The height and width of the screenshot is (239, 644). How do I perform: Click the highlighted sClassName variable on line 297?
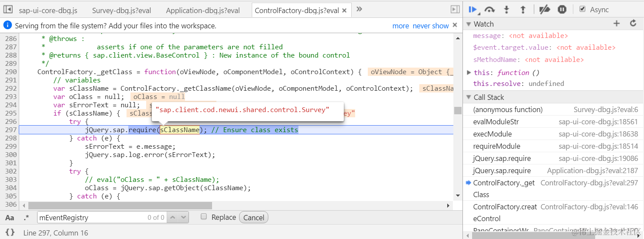point(179,130)
